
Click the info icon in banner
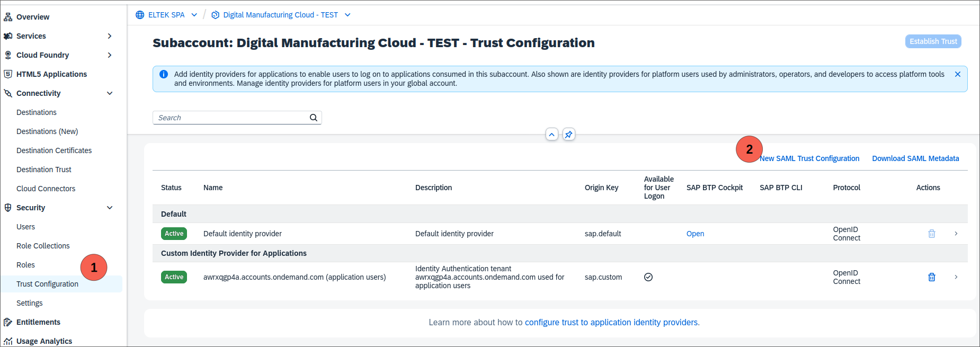(164, 75)
